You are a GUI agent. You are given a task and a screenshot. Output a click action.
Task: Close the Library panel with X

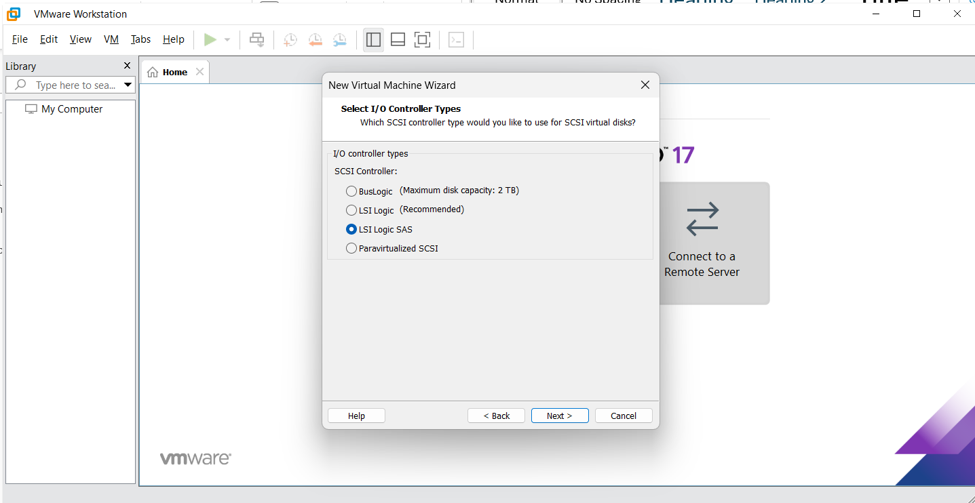click(127, 66)
